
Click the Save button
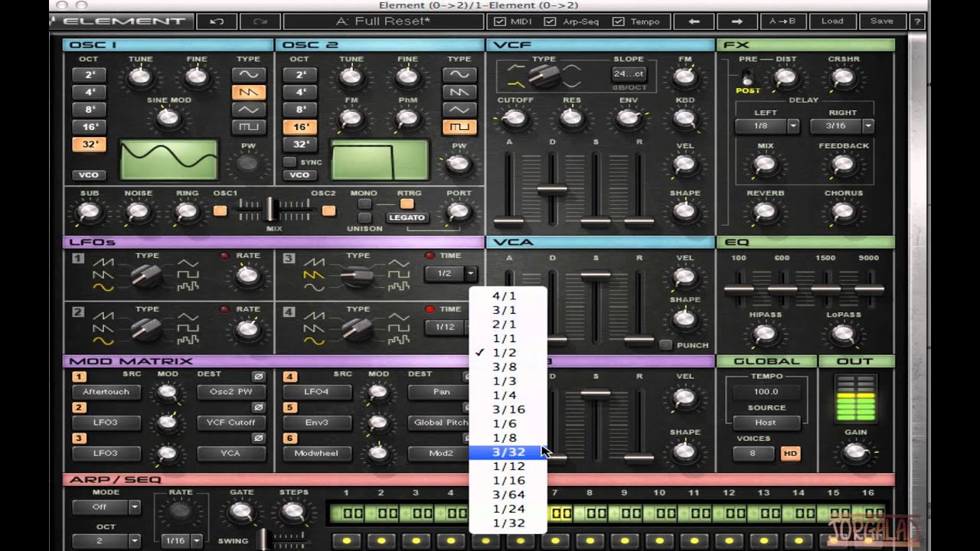(x=882, y=21)
